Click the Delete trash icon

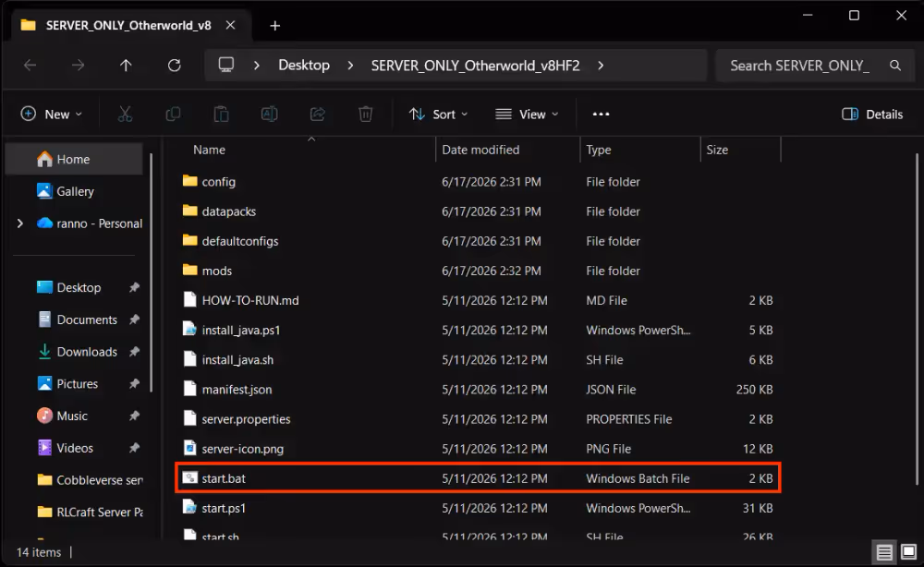(x=365, y=115)
